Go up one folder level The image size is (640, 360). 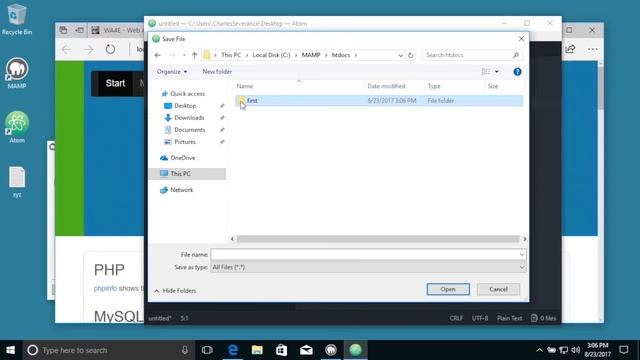pos(194,55)
